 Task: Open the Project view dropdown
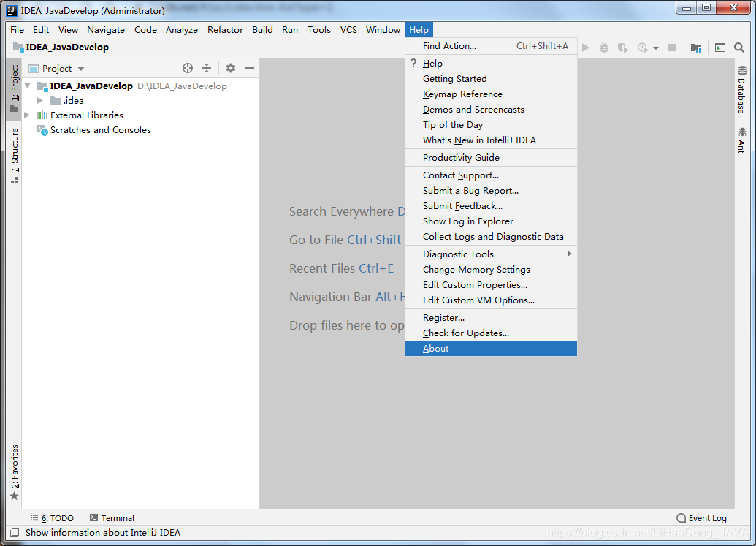56,69
